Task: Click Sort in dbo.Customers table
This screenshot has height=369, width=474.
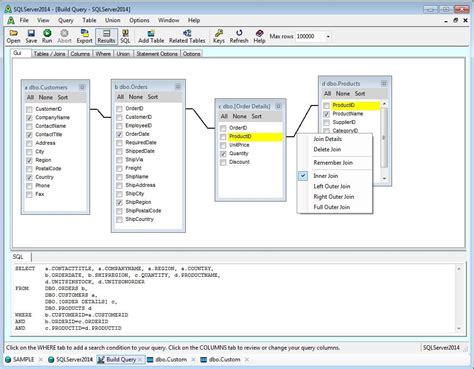Action: click(63, 97)
